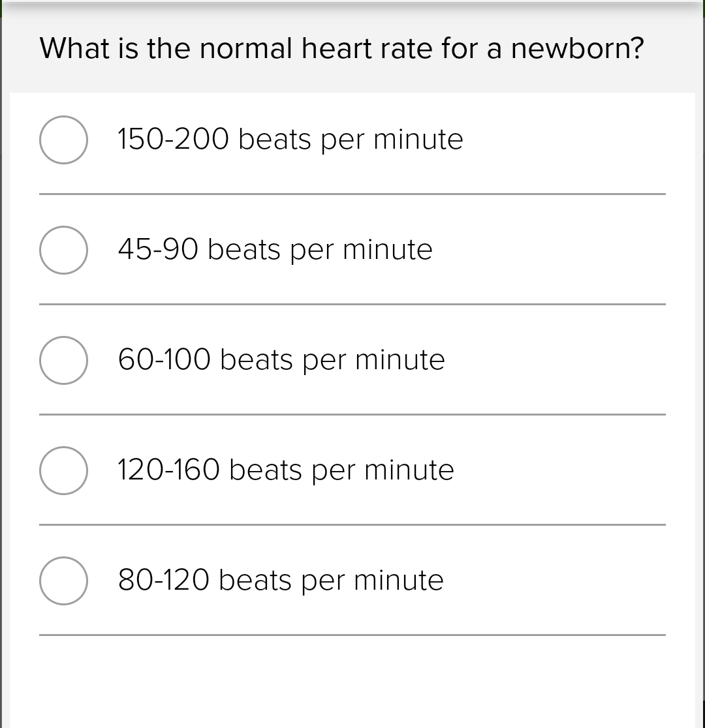Click the answer text 80-120 beats per minute

279,580
